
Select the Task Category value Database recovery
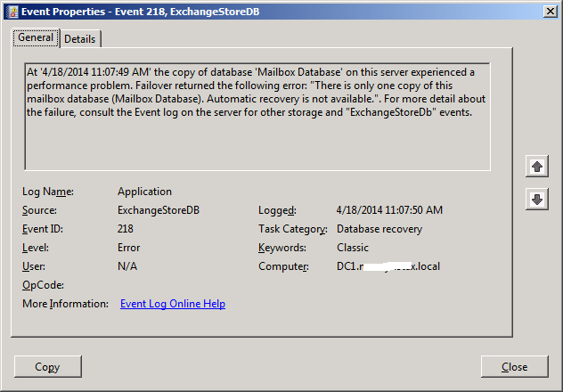[379, 229]
